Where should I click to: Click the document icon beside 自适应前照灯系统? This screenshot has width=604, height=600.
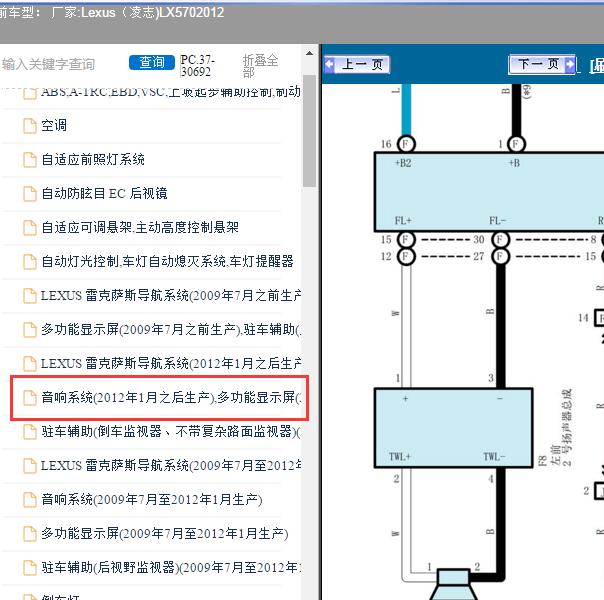click(x=30, y=160)
